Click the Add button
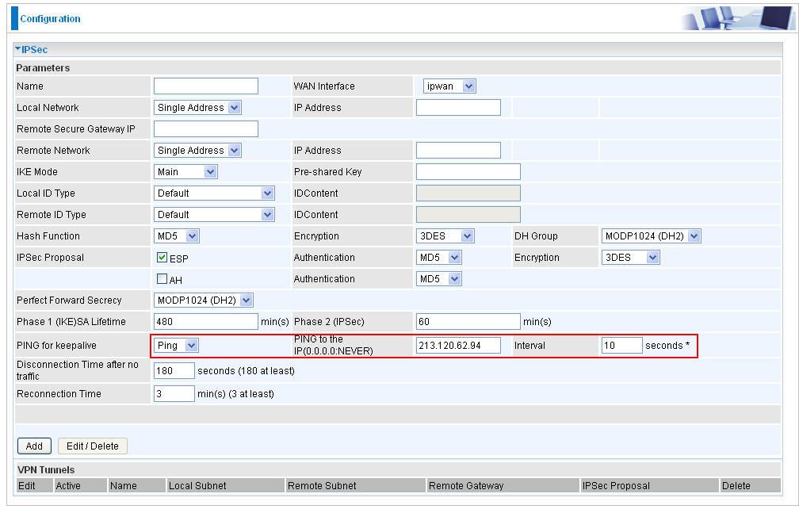The height and width of the screenshot is (532, 799). (34, 446)
